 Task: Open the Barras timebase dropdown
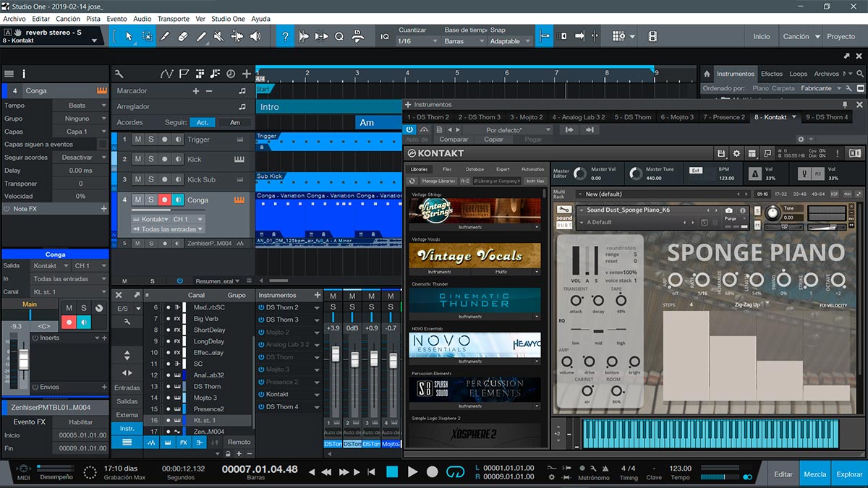coord(464,41)
